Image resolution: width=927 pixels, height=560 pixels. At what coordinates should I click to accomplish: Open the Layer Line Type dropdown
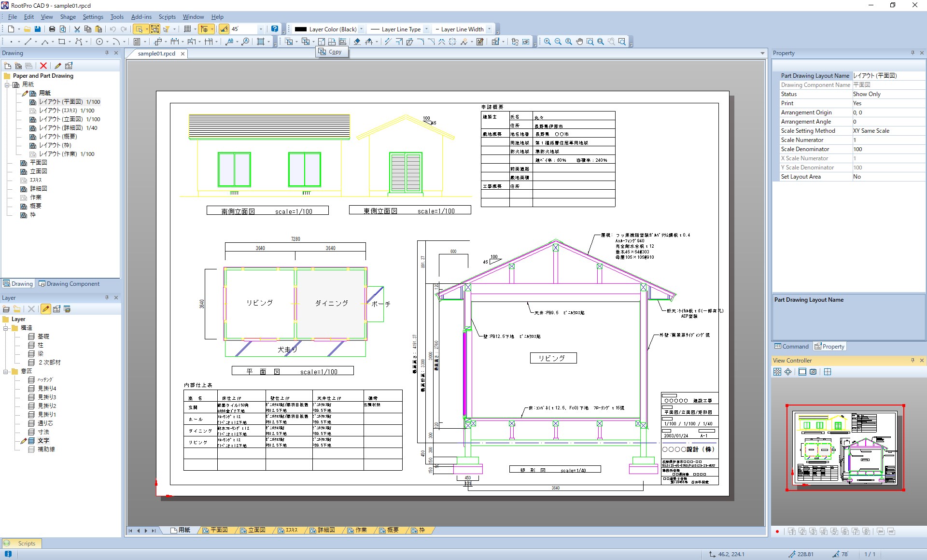[x=426, y=29]
